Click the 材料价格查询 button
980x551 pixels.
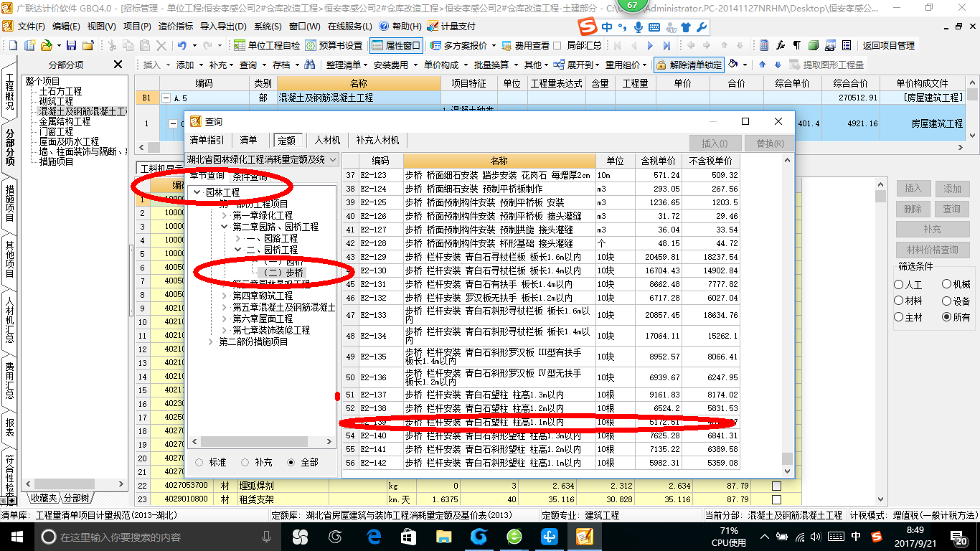coord(932,250)
